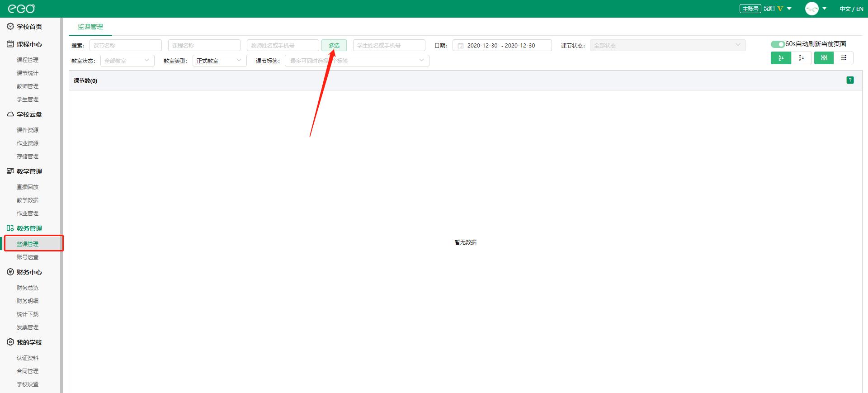Click the 多选 button
The width and height of the screenshot is (868, 393).
[334, 45]
